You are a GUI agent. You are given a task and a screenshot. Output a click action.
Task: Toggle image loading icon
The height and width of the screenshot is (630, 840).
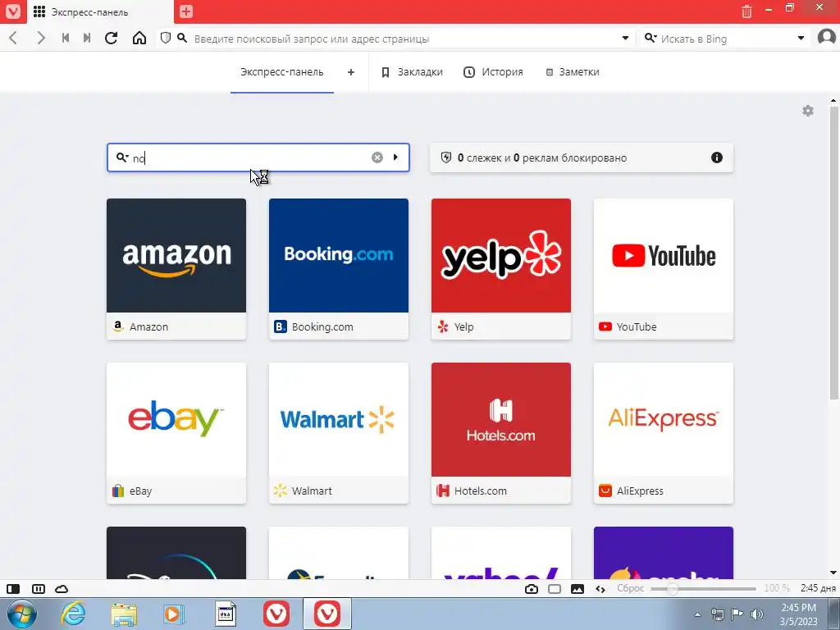tap(577, 589)
